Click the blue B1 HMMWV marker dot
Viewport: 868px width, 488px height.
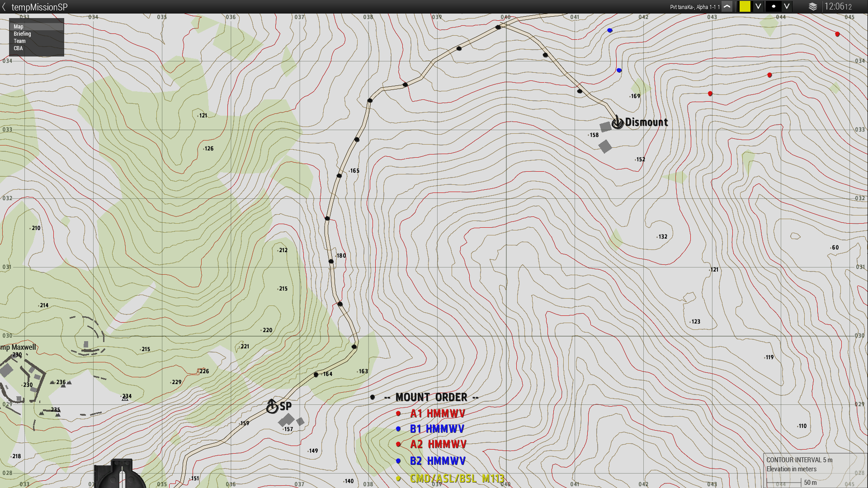[398, 429]
